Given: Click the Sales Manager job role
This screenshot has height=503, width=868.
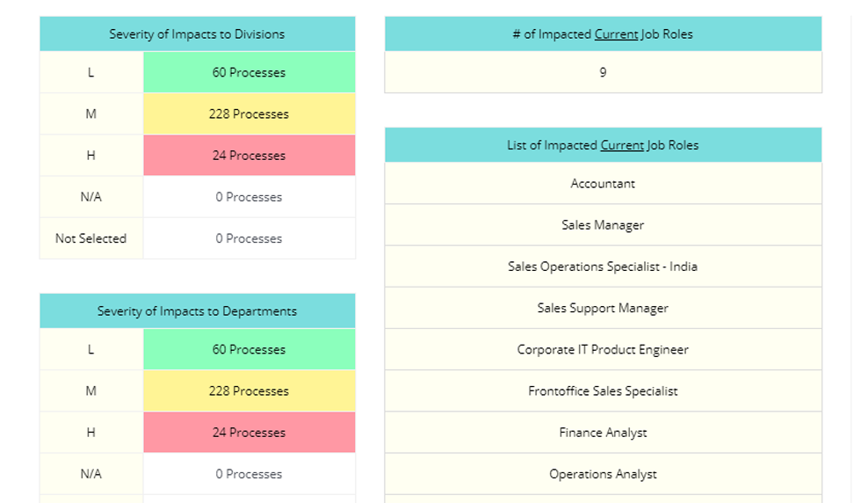Looking at the screenshot, I should pyautogui.click(x=603, y=225).
